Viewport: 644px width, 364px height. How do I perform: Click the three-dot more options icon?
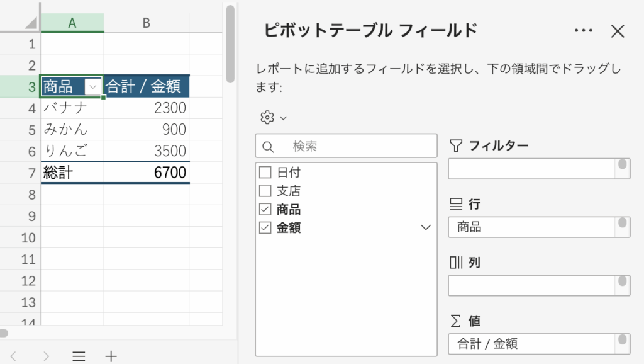[x=584, y=30]
